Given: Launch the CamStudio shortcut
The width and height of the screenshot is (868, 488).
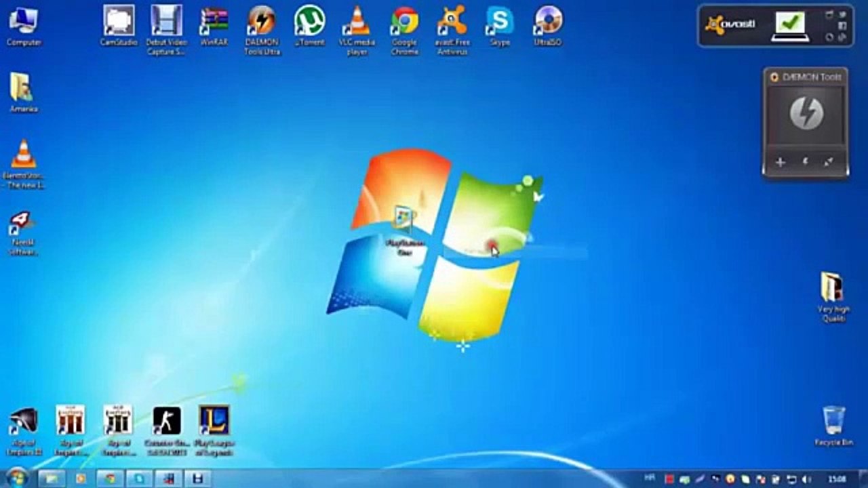Looking at the screenshot, I should pyautogui.click(x=119, y=26).
